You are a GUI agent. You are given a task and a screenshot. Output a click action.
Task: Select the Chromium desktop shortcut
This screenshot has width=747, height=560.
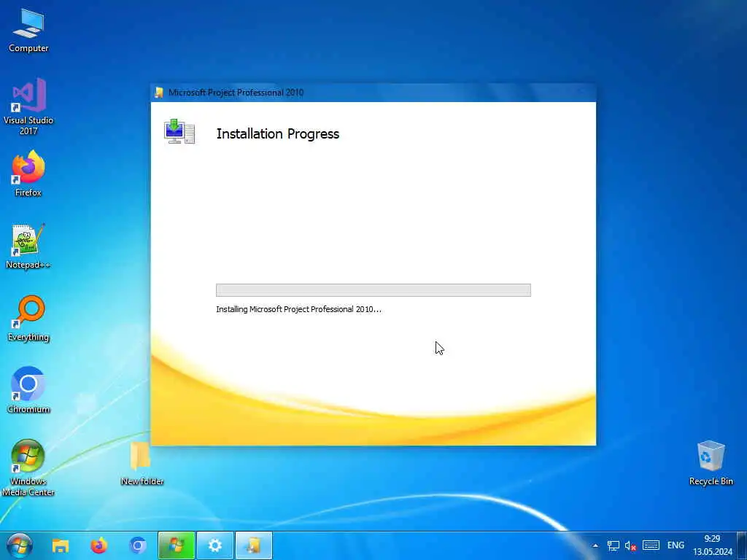pyautogui.click(x=28, y=391)
